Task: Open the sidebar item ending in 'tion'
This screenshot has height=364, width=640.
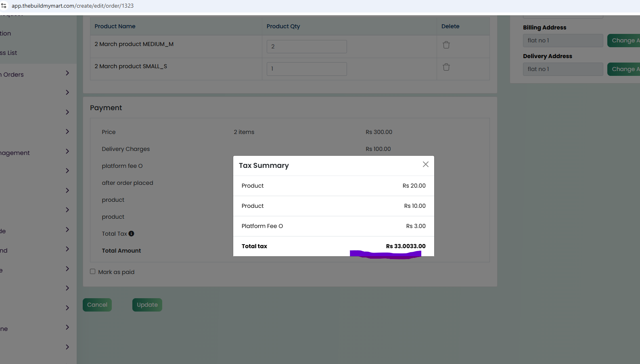Action: (x=6, y=33)
